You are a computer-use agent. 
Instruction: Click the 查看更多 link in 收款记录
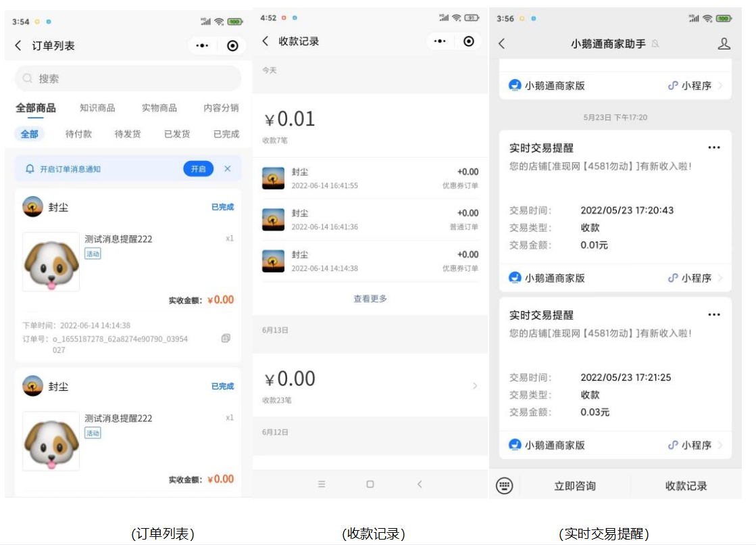pyautogui.click(x=370, y=299)
